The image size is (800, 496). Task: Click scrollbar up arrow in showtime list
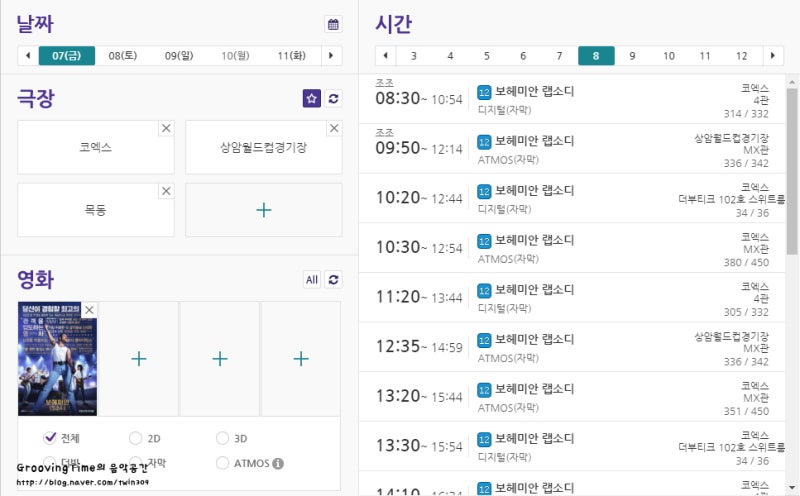(x=792, y=82)
